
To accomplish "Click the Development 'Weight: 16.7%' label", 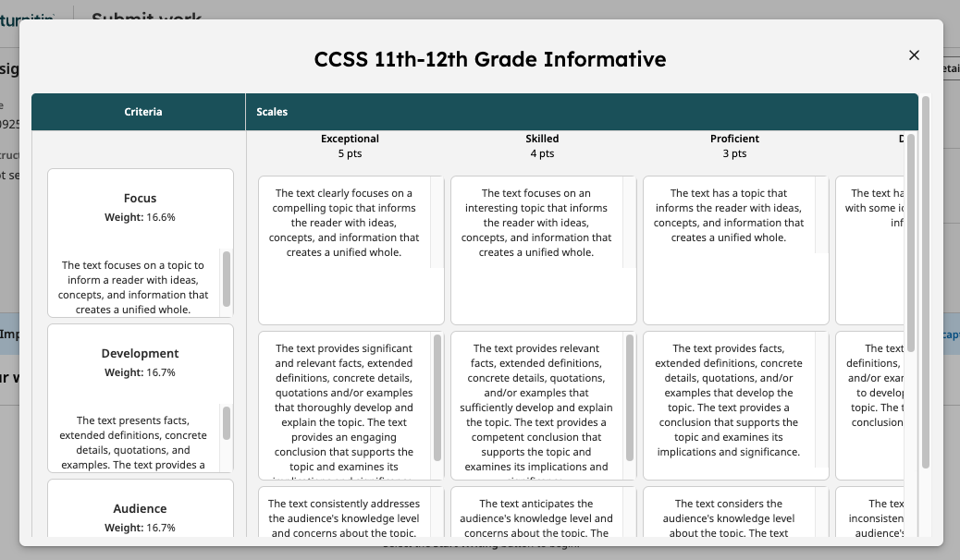I will (x=141, y=372).
